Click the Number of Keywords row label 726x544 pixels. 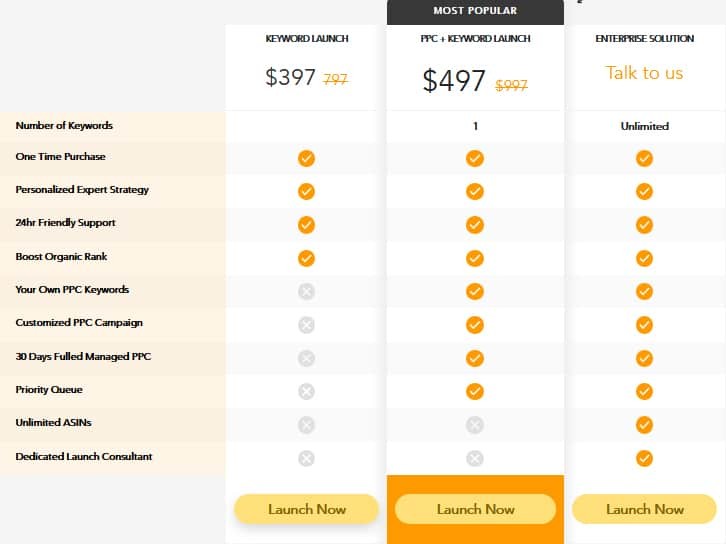(x=64, y=125)
